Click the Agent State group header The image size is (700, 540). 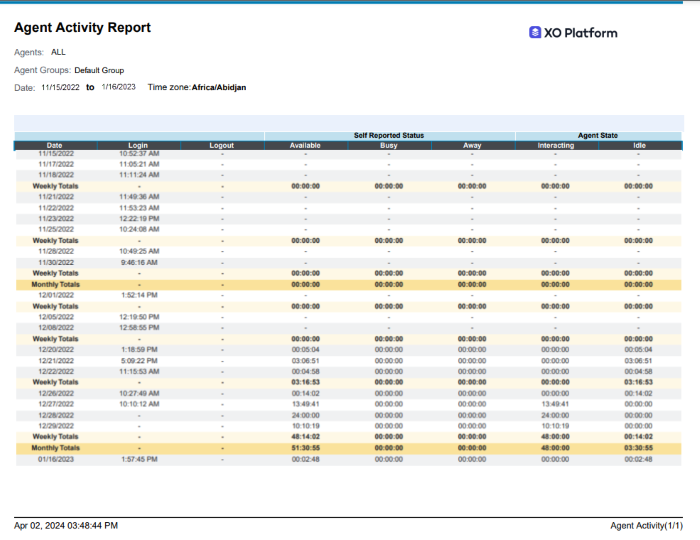(598, 135)
